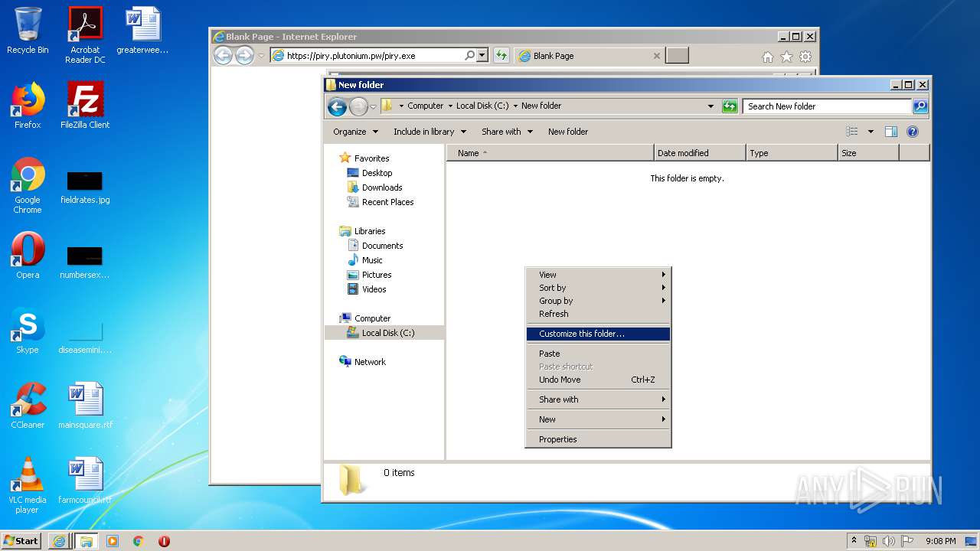Open the fieldrates.jpg file icon
980x551 pixels.
(x=85, y=186)
